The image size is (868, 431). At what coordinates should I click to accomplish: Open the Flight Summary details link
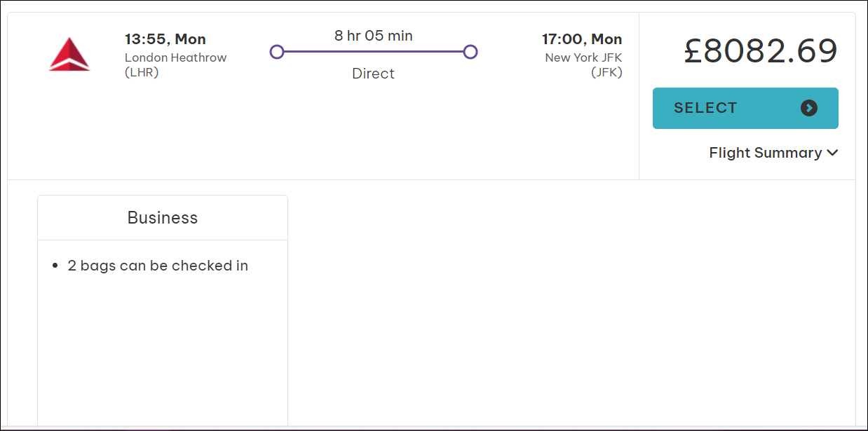765,153
